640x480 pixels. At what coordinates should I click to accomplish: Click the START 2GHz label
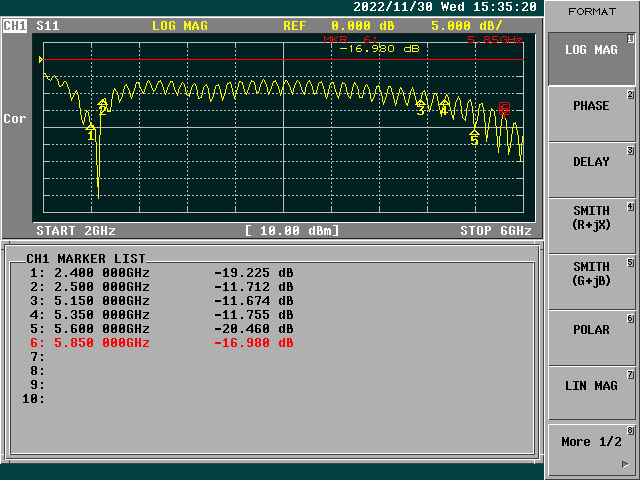point(76,231)
